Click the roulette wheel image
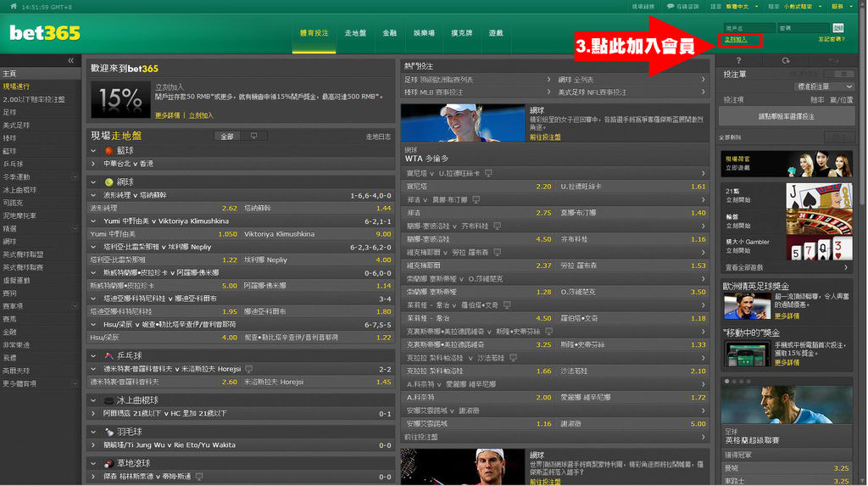Image resolution: width=868 pixels, height=486 pixels. (x=819, y=221)
